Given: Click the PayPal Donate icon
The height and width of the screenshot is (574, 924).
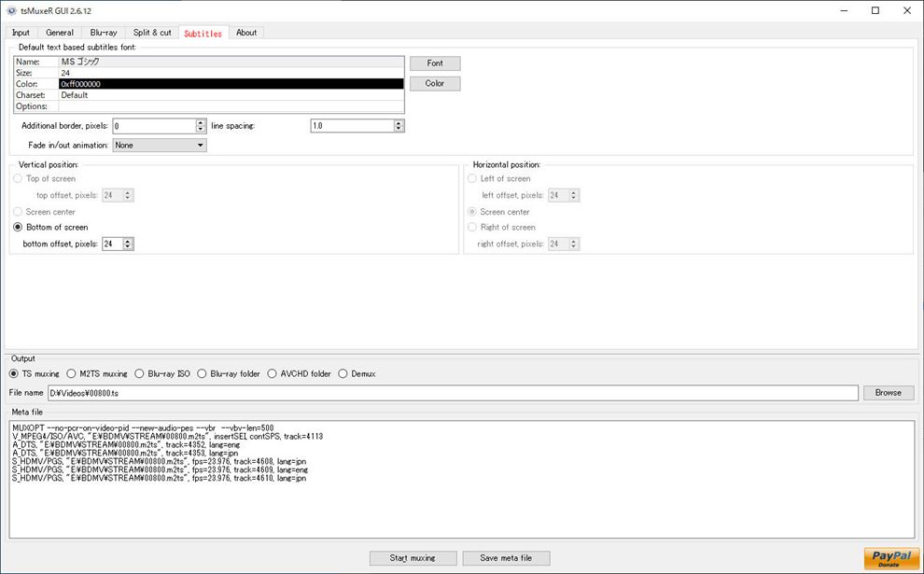Looking at the screenshot, I should [x=890, y=558].
